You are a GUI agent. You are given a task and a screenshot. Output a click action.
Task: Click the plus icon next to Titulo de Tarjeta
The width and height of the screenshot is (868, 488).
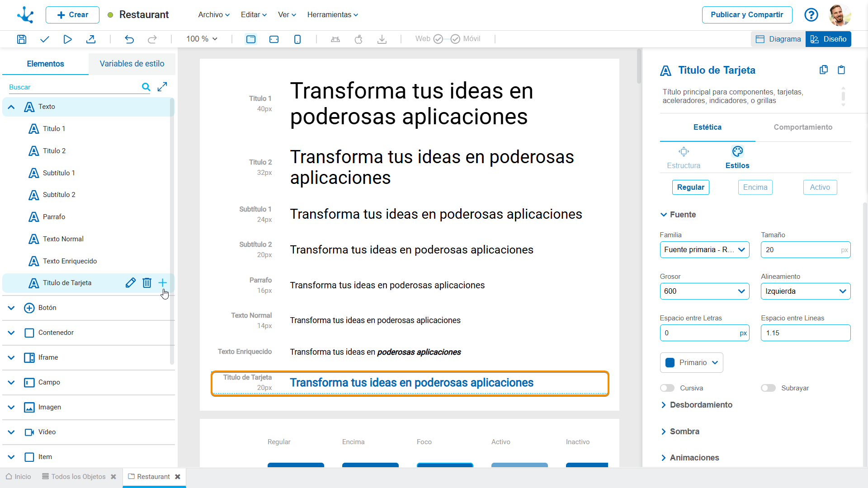(163, 283)
